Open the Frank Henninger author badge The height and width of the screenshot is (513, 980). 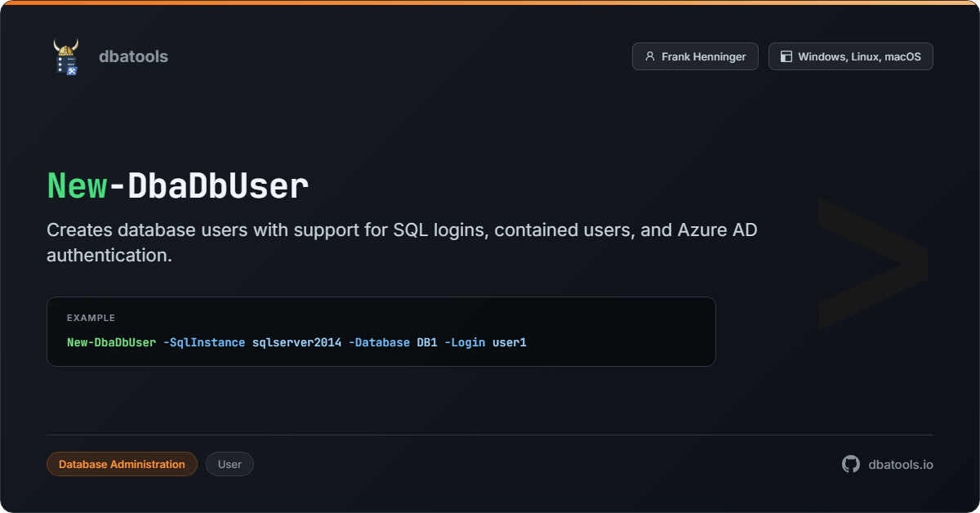click(x=695, y=56)
